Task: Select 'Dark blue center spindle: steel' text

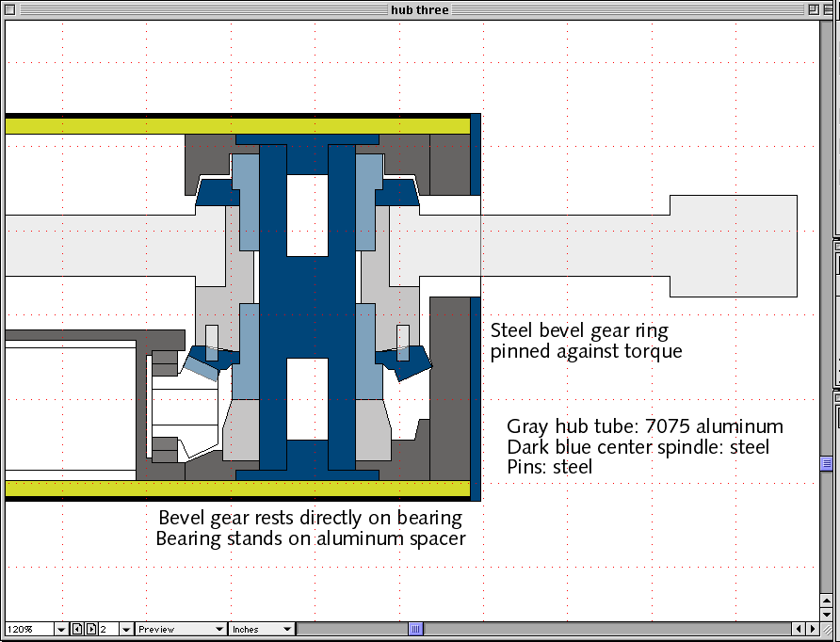Action: click(x=638, y=446)
